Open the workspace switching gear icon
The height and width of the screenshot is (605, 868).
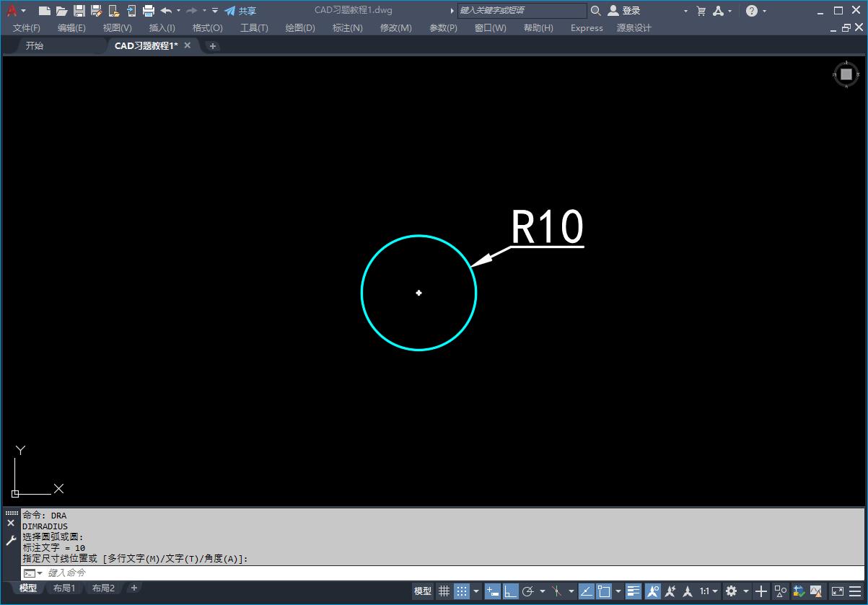tap(731, 591)
